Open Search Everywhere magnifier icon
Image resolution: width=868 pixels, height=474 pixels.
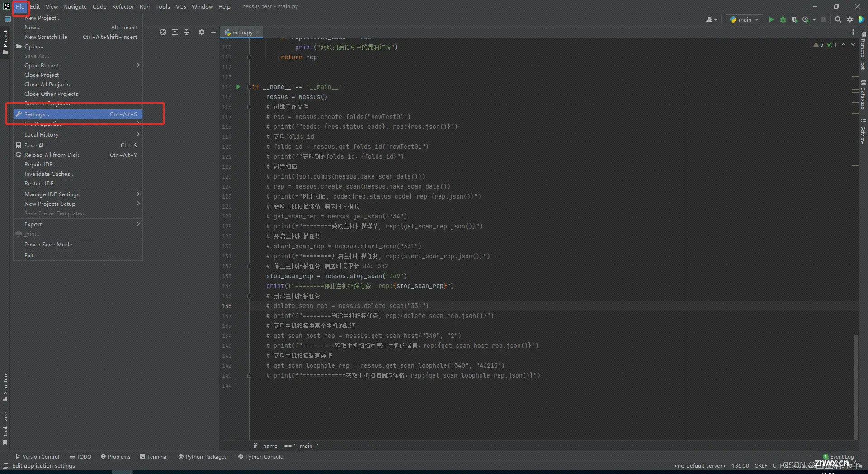(838, 19)
